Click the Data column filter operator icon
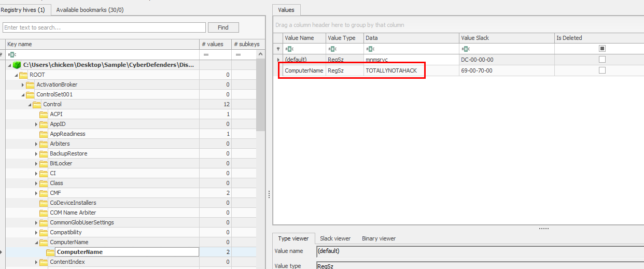The height and width of the screenshot is (269, 644). [x=370, y=49]
